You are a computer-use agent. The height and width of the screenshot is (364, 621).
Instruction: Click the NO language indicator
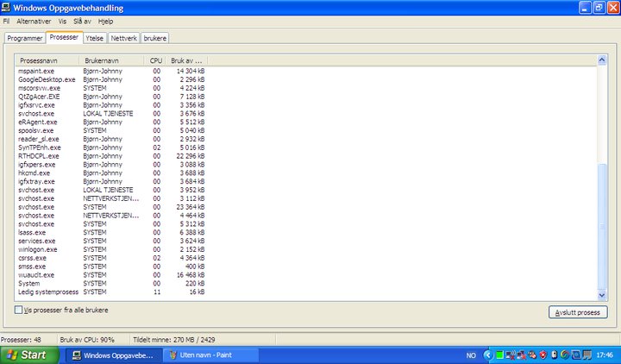(x=471, y=355)
